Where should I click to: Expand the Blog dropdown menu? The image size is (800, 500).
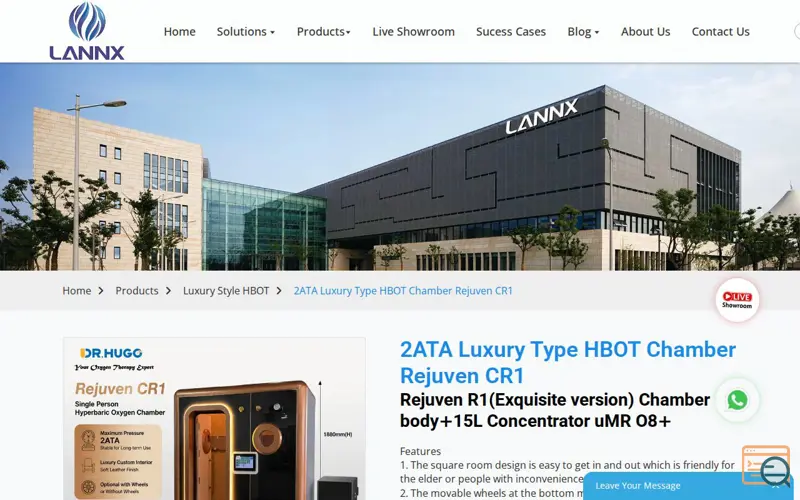583,32
